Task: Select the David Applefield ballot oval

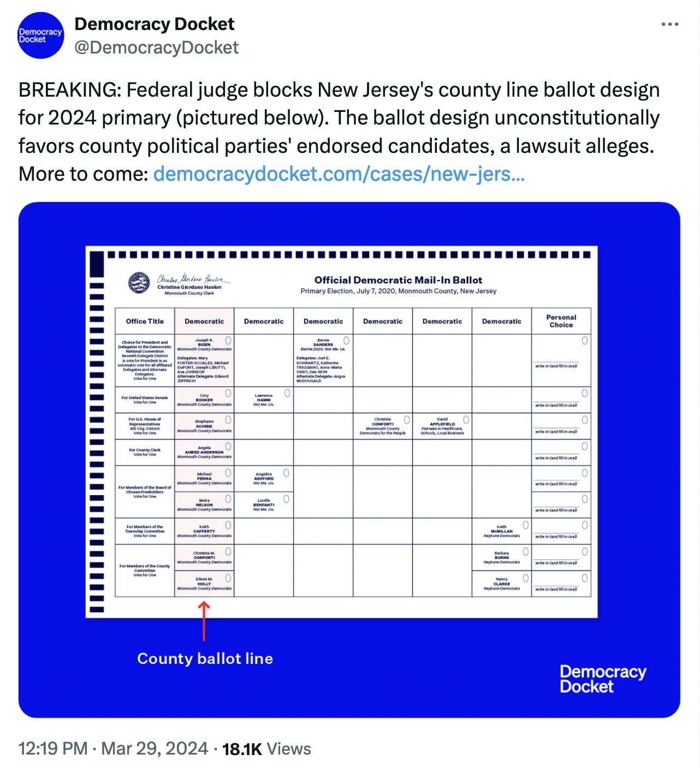Action: tap(466, 419)
